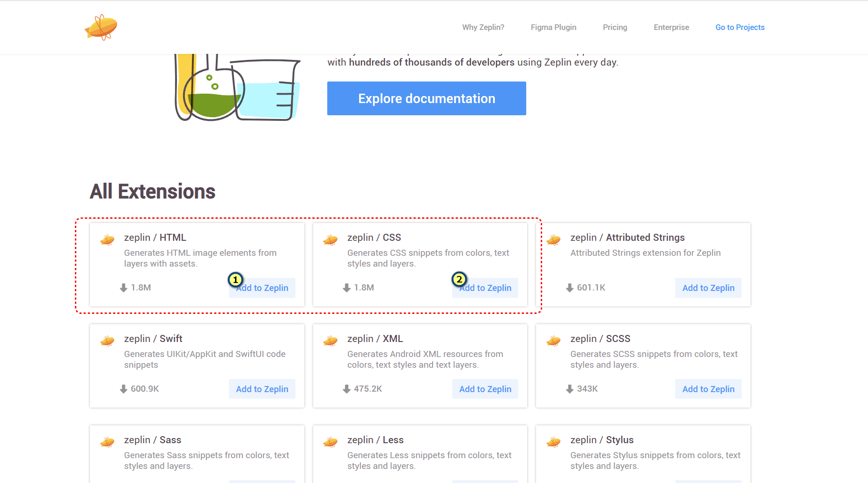The height and width of the screenshot is (483, 868).
Task: Add the Swift extension to Zeplin
Action: click(262, 389)
